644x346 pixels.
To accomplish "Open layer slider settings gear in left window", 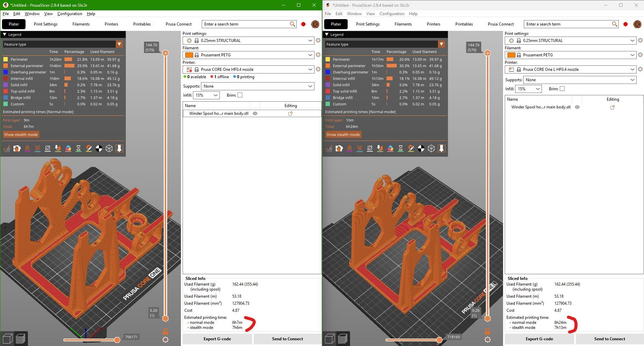I will coord(165,340).
